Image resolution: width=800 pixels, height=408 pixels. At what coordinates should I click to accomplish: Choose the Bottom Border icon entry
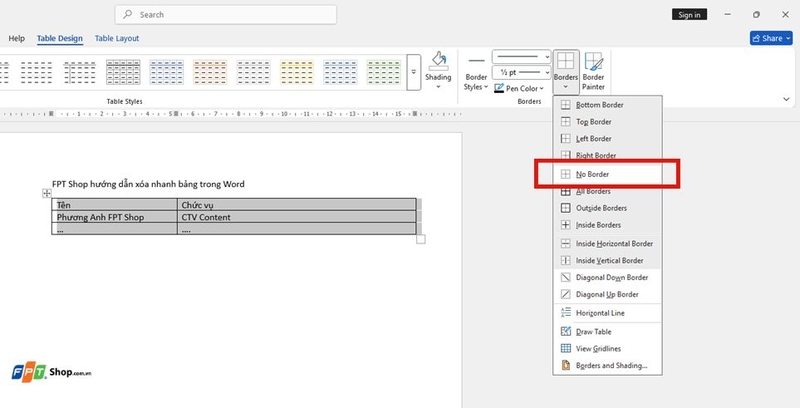pos(607,105)
